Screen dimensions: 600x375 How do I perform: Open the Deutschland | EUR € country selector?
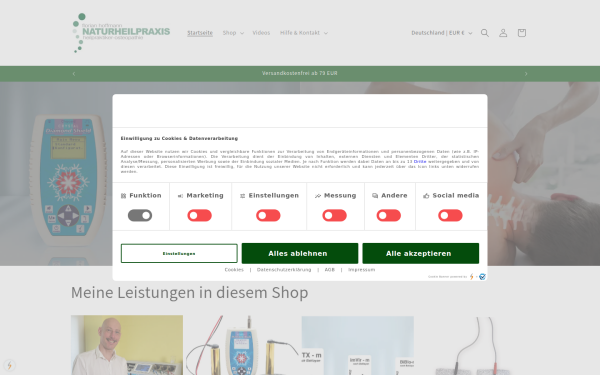442,33
